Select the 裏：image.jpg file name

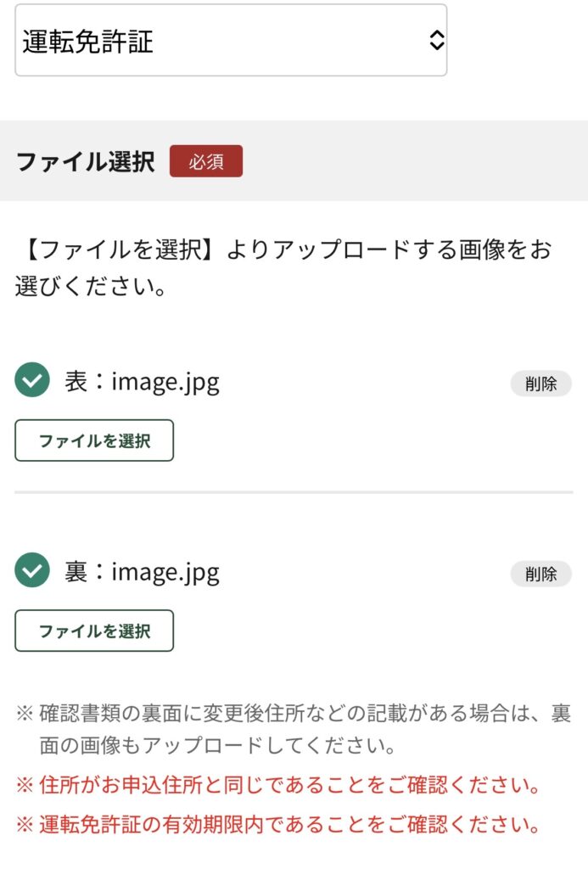point(143,572)
